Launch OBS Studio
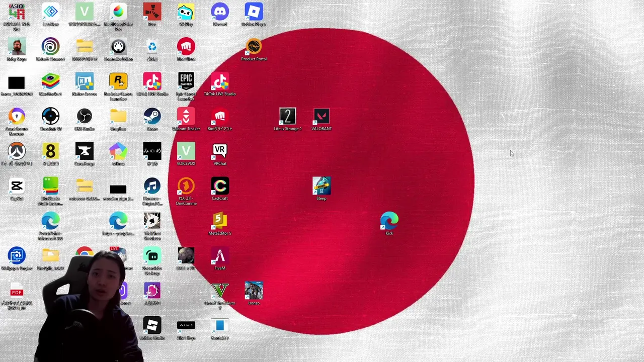644x362 pixels. (85, 117)
